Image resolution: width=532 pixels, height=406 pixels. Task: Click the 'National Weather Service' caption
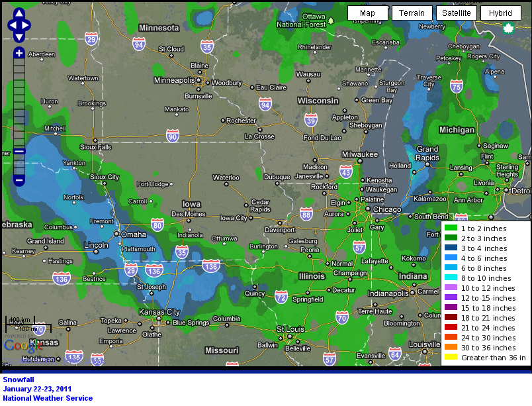coord(48,398)
